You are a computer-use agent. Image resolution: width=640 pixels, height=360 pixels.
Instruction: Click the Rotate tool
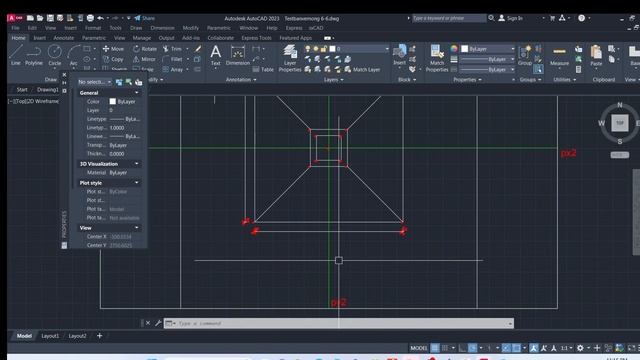click(144, 49)
